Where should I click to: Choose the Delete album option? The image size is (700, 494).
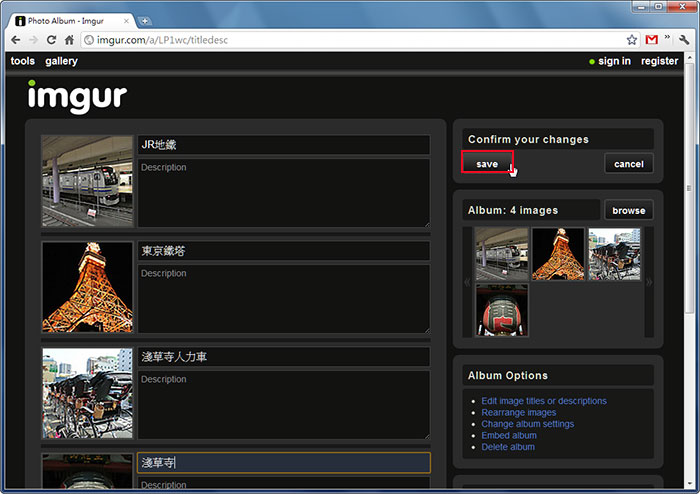click(x=508, y=447)
